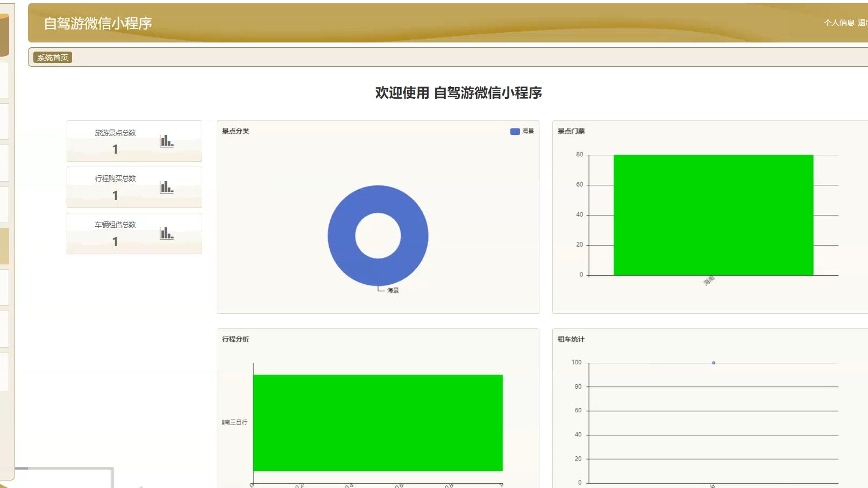
Task: Click the 80 axis label in 景点门票
Action: click(579, 154)
